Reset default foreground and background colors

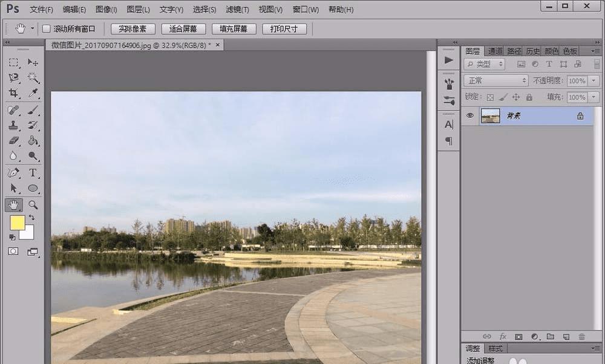click(x=12, y=238)
